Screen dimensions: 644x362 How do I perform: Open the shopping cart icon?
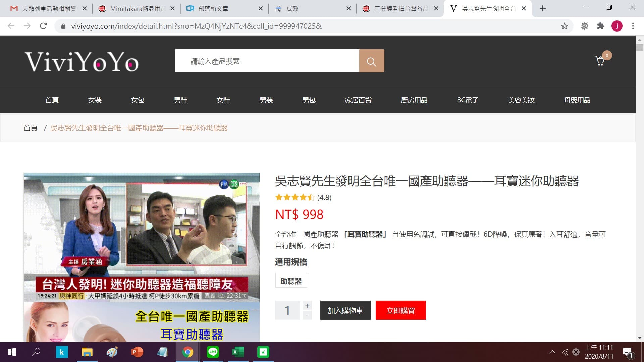[600, 61]
